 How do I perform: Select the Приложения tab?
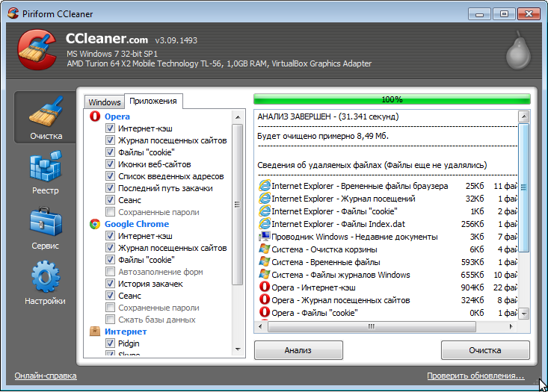click(x=153, y=102)
